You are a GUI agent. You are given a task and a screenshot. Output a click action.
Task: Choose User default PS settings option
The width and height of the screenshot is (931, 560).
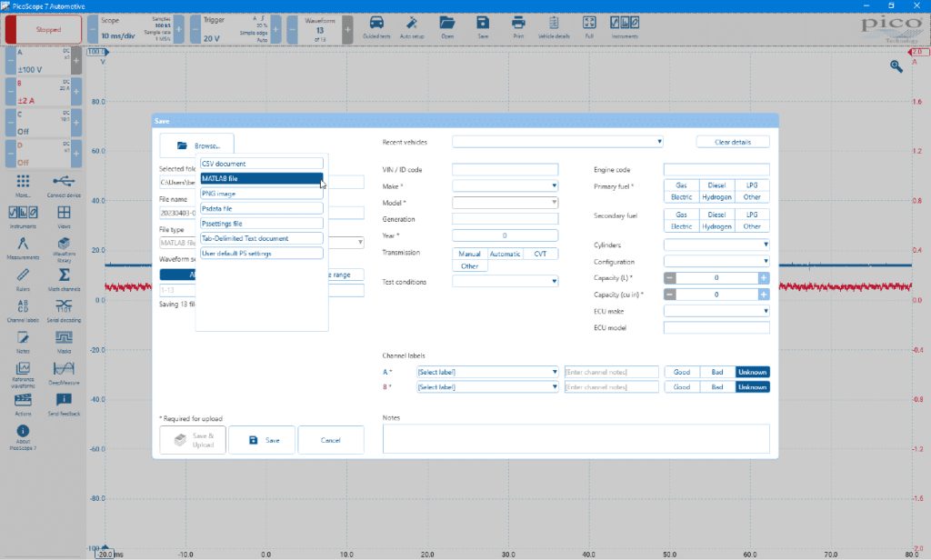[261, 253]
